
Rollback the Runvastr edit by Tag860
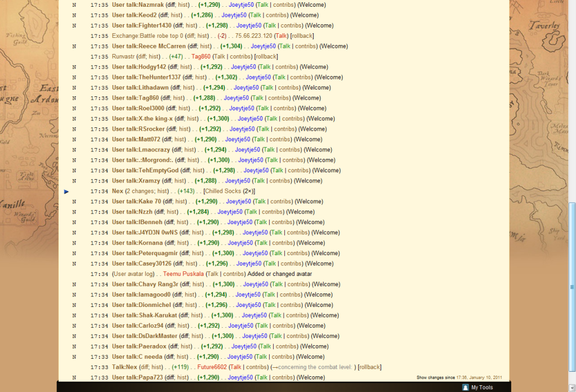click(x=266, y=56)
